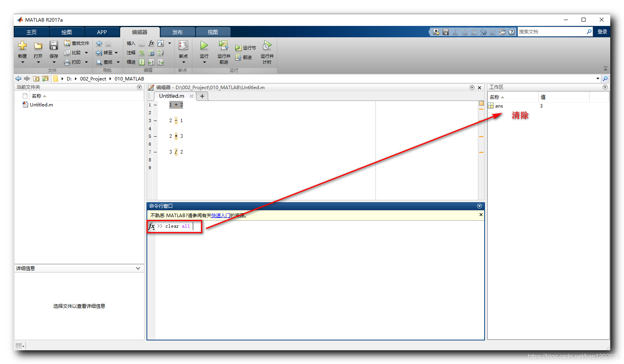Click the 查找 (Find) magnifier icon
Viewport: 624px width, 364px height.
tap(99, 62)
